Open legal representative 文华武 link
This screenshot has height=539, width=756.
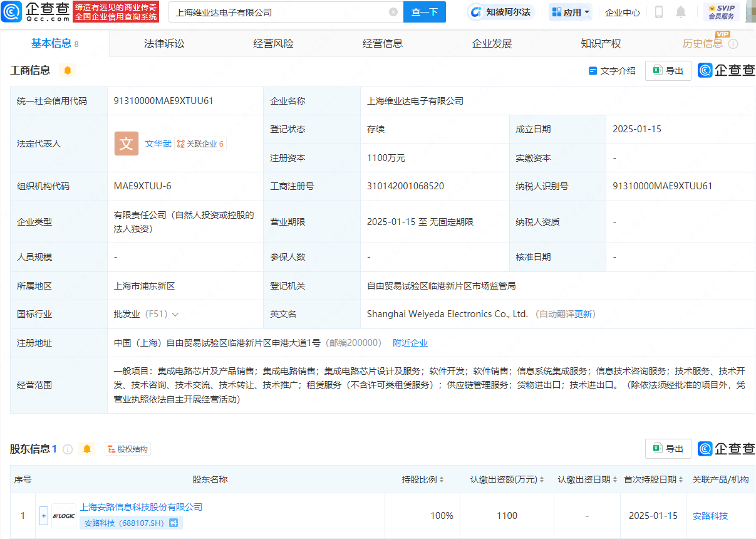pyautogui.click(x=158, y=144)
